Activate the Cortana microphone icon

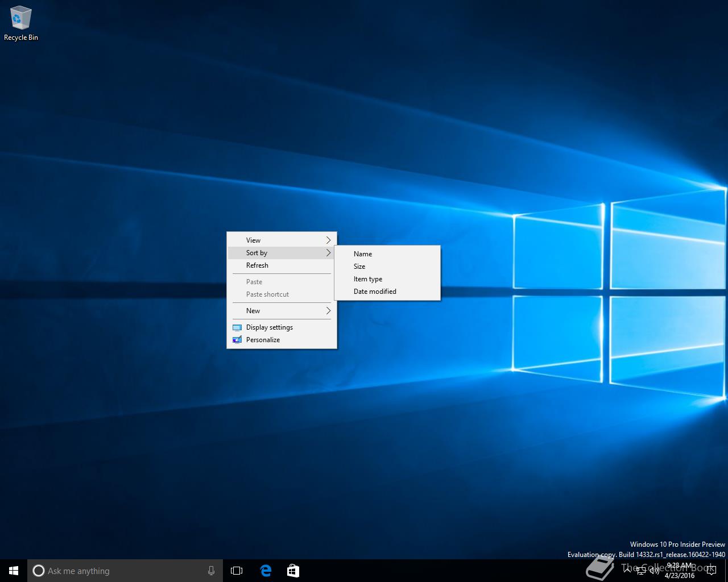click(211, 571)
